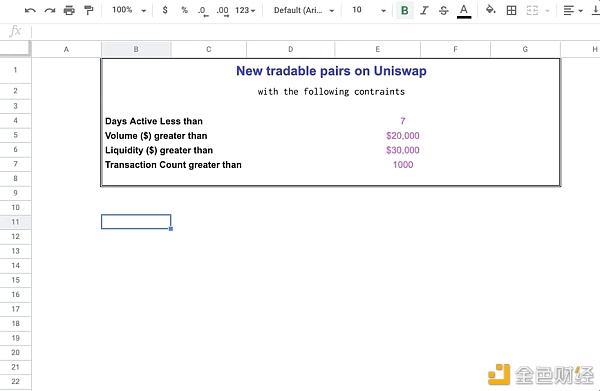Toggle bold formatting

pyautogui.click(x=404, y=10)
